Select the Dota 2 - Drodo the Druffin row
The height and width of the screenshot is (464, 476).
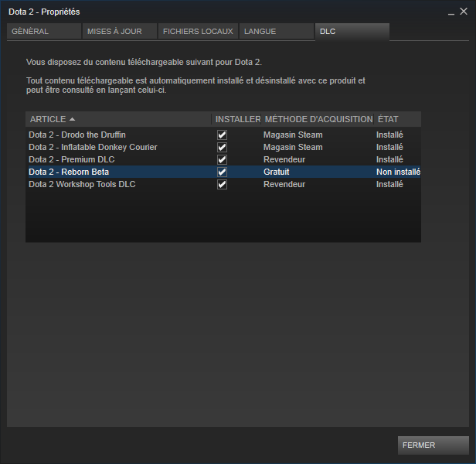coord(223,135)
